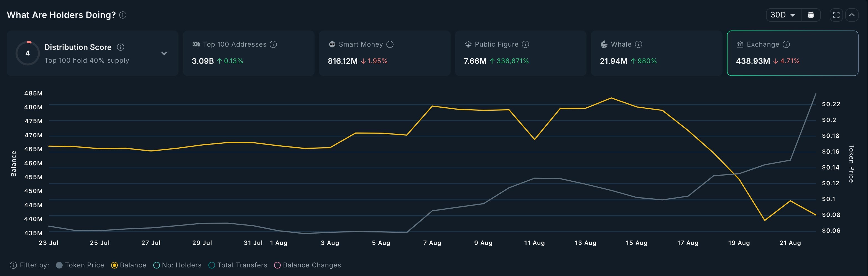Open the 30D timeframe dropdown
The width and height of the screenshot is (868, 276).
[782, 15]
